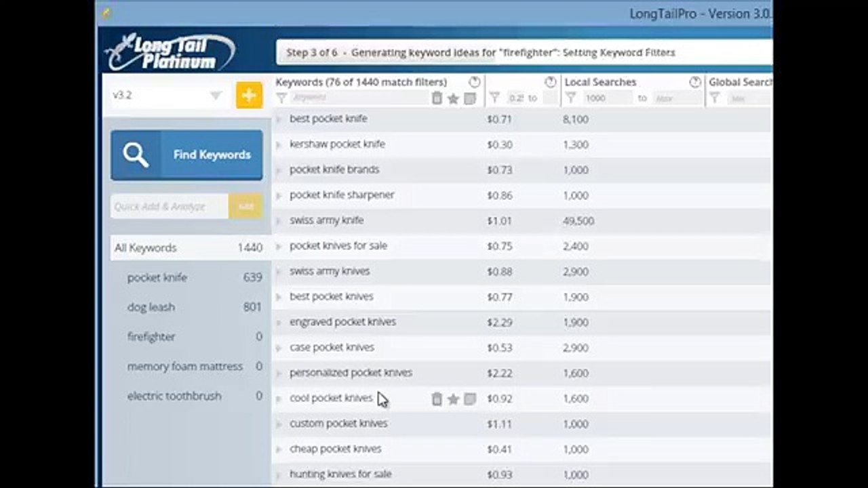
Task: Expand the 'kershaw pocket knife' row
Action: point(278,145)
